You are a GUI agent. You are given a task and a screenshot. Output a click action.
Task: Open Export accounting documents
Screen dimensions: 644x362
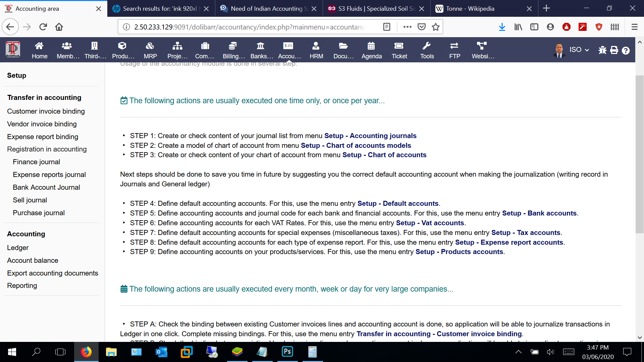pyautogui.click(x=52, y=273)
